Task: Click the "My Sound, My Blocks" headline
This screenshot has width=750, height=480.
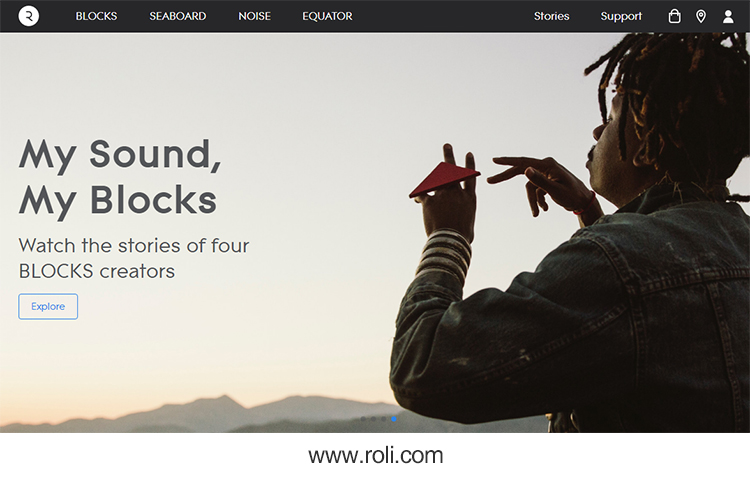Action: click(120, 177)
